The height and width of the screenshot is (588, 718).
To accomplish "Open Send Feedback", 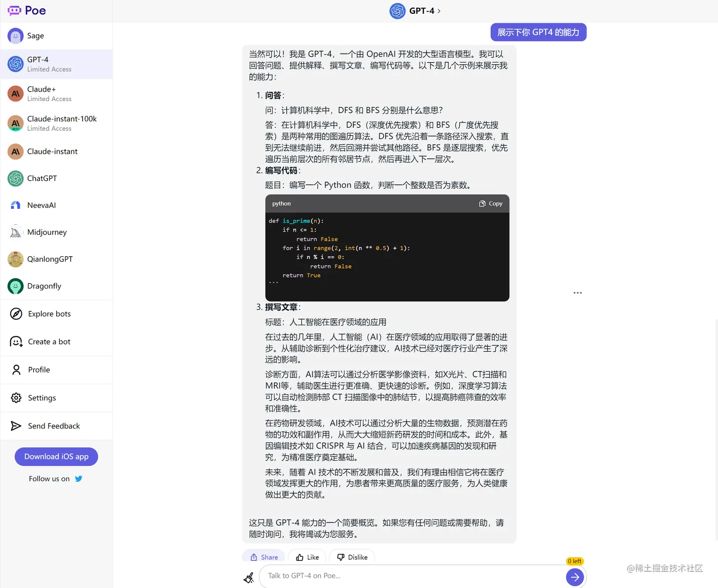I will 57,426.
